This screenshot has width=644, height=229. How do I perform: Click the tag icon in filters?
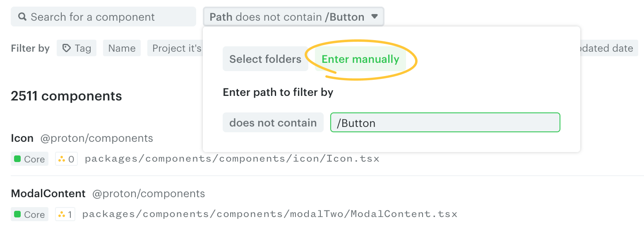[66, 48]
